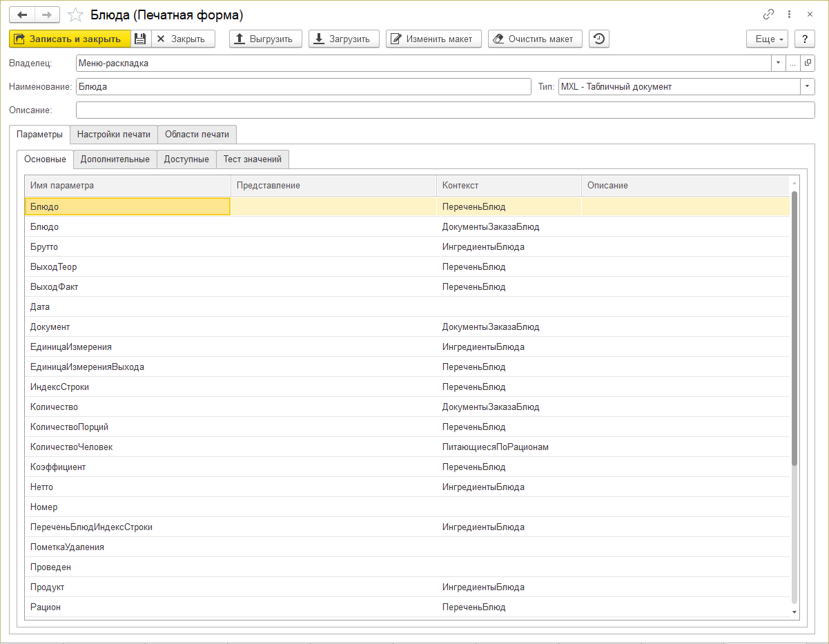
Task: Add form to favorites with star icon
Action: click(x=76, y=14)
